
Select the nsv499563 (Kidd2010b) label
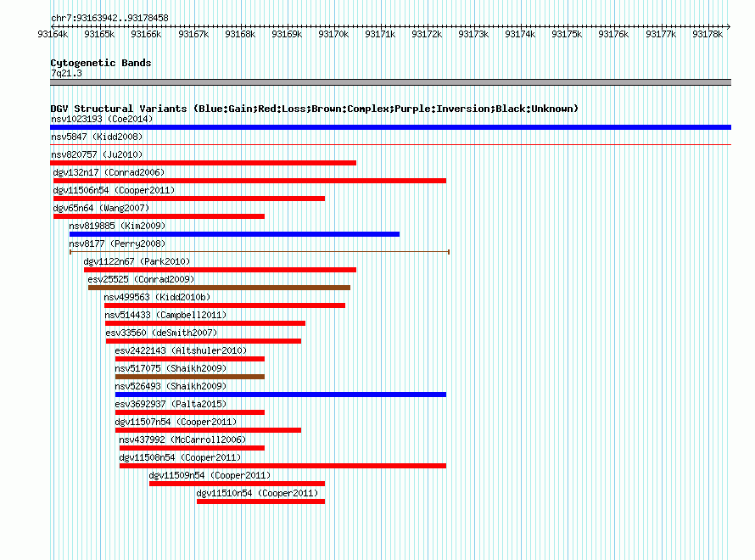[x=158, y=297]
